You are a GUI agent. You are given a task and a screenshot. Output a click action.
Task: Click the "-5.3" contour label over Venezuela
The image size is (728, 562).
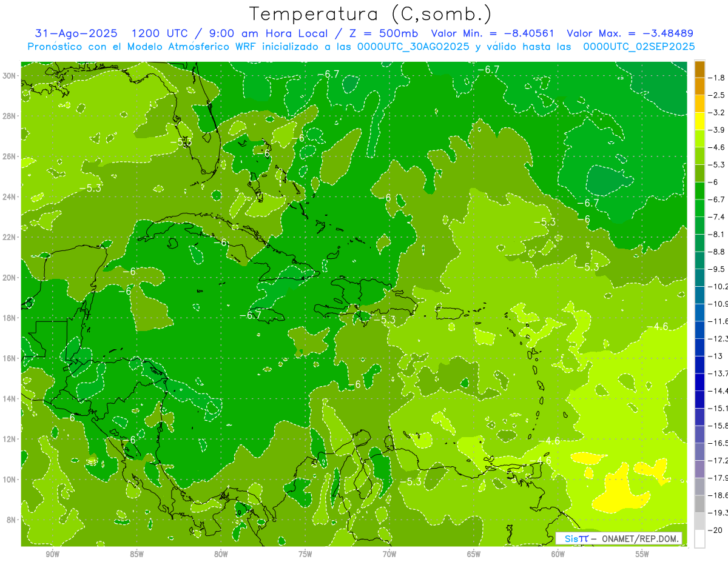(x=411, y=481)
